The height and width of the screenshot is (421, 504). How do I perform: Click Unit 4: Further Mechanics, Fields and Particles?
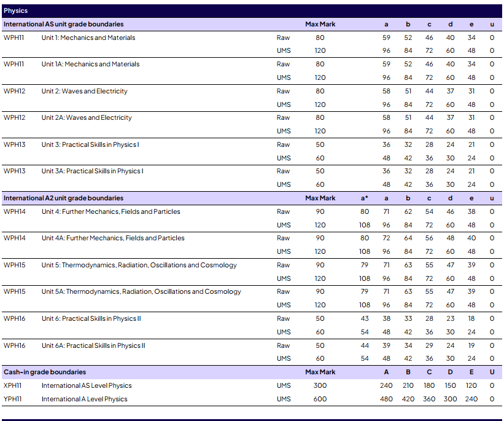tap(111, 211)
